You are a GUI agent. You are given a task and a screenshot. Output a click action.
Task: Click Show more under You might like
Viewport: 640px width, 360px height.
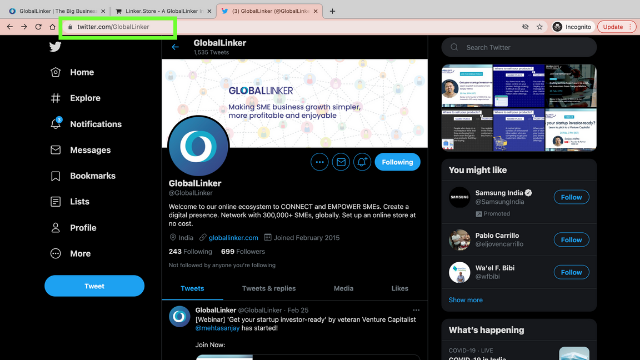[x=465, y=300]
